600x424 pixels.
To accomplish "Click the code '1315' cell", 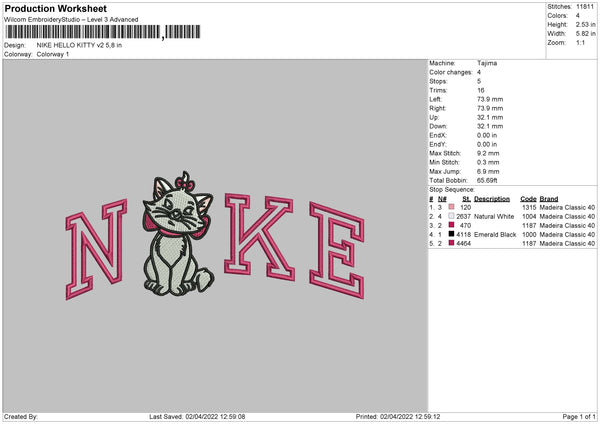I will [529, 207].
